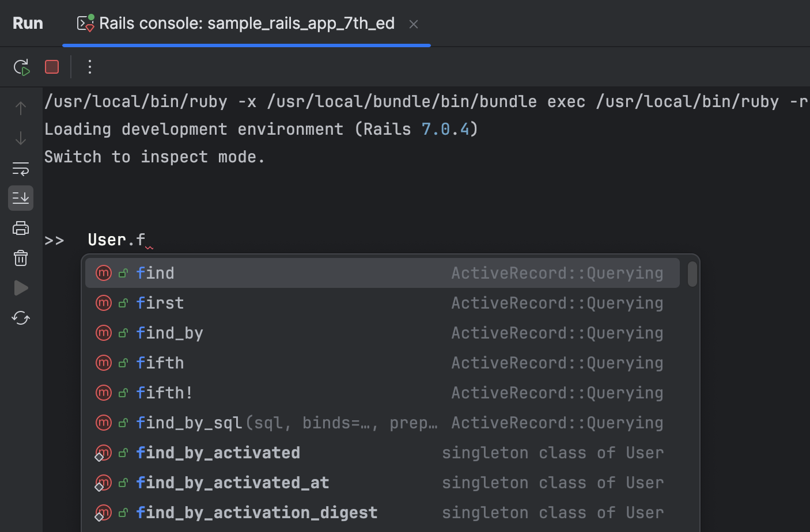The width and height of the screenshot is (810, 532).
Task: Select the 'find_by_sql' method suggestion
Action: pos(189,423)
